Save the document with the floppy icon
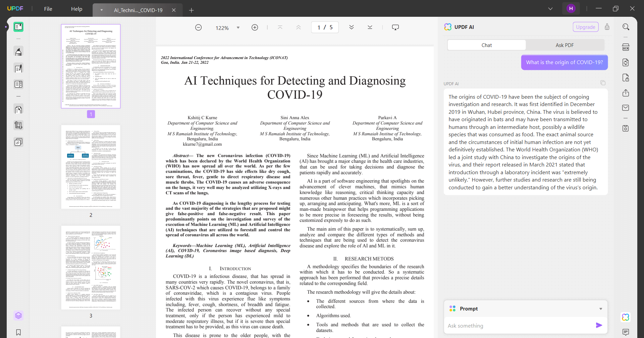 tap(626, 128)
